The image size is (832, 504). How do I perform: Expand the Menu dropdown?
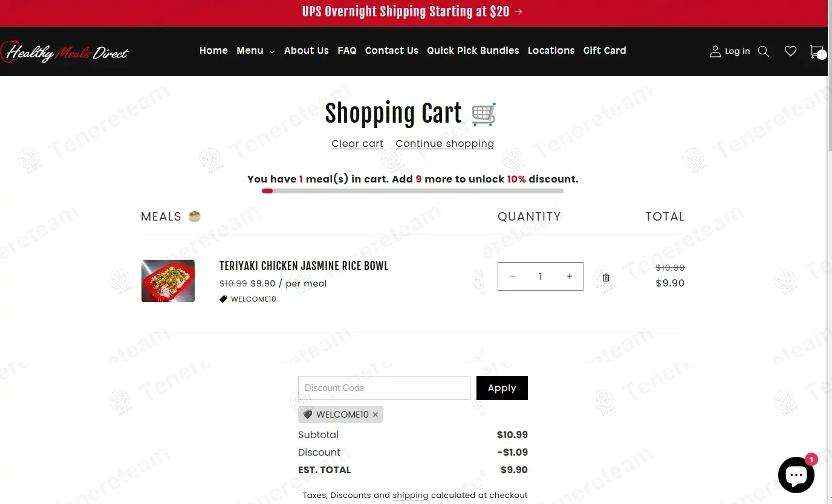(255, 51)
